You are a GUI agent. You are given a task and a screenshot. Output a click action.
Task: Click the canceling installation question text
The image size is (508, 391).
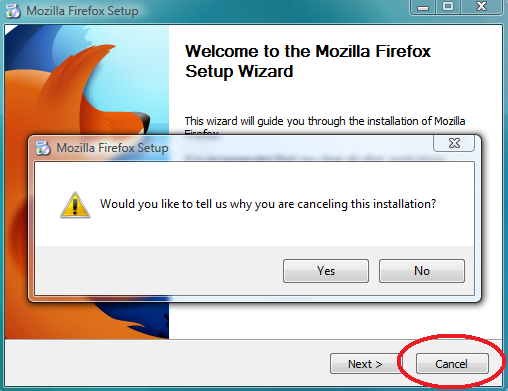click(268, 204)
